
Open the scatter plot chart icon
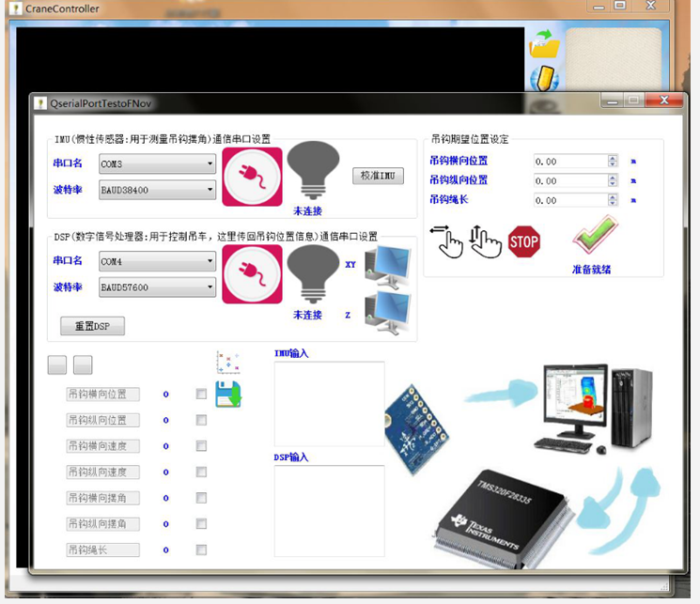point(227,363)
